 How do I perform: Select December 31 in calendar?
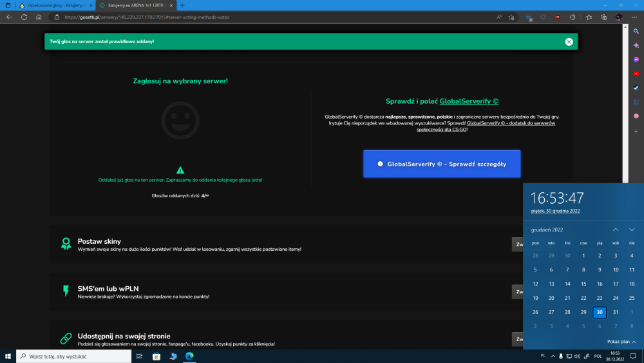pos(616,312)
